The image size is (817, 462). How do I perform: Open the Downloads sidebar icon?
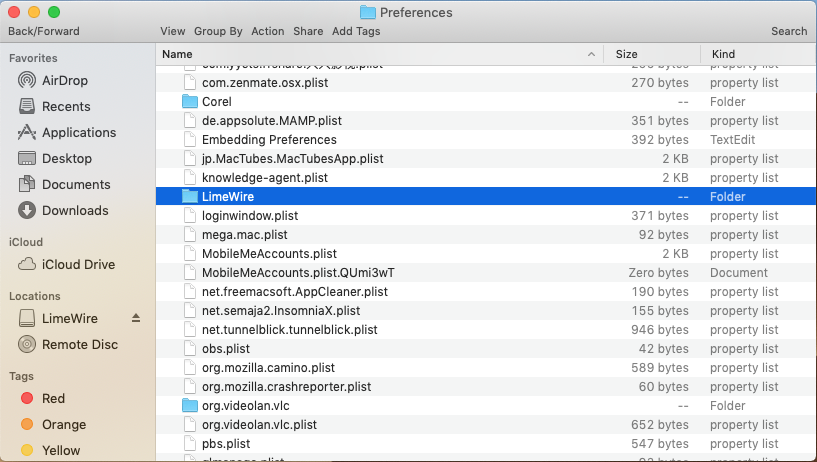[x=27, y=210]
